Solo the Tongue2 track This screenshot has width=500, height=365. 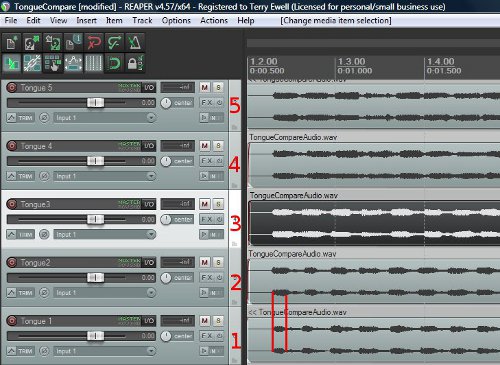pyautogui.click(x=218, y=263)
